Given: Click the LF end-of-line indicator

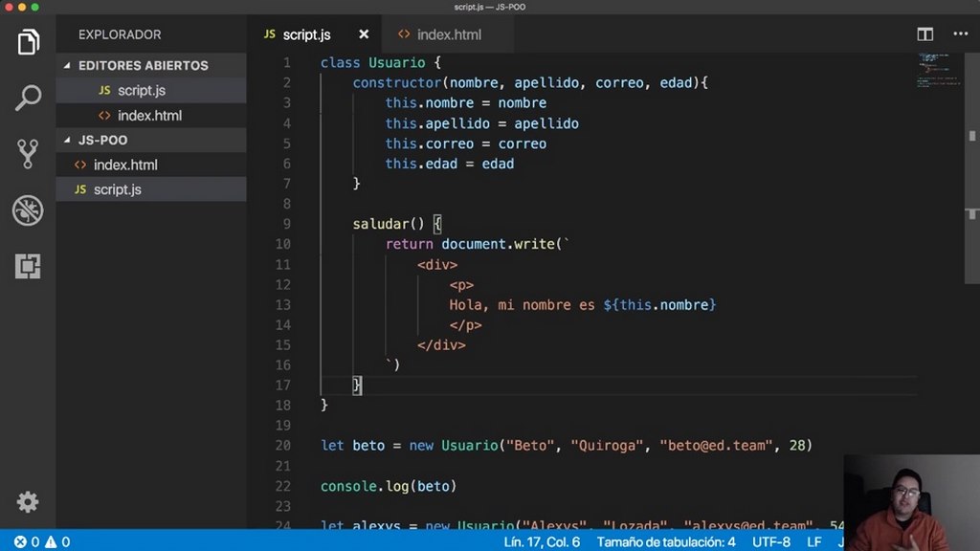Looking at the screenshot, I should (x=813, y=541).
